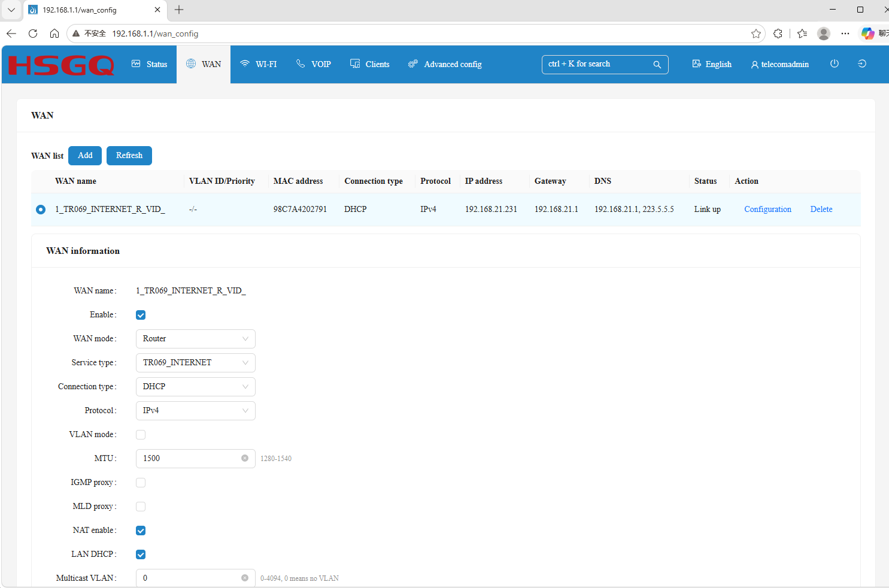Check the IGMP proxy checkbox
The image size is (889, 588).
tap(141, 483)
